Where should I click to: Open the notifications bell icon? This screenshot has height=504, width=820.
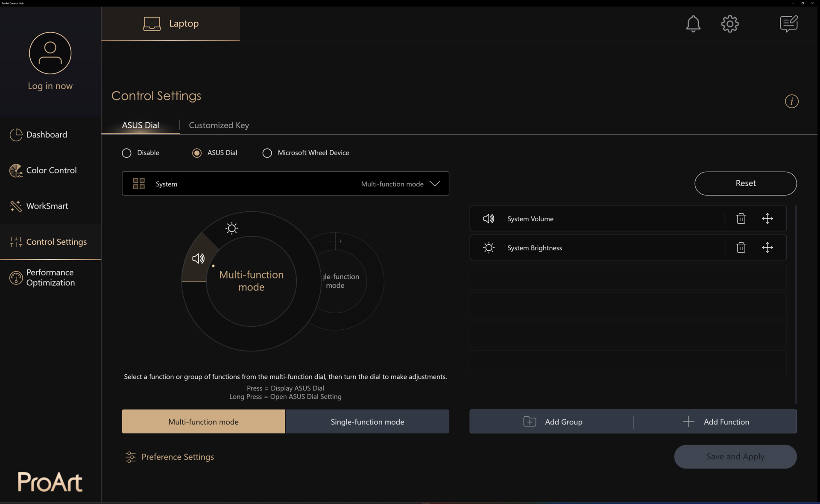pos(693,24)
